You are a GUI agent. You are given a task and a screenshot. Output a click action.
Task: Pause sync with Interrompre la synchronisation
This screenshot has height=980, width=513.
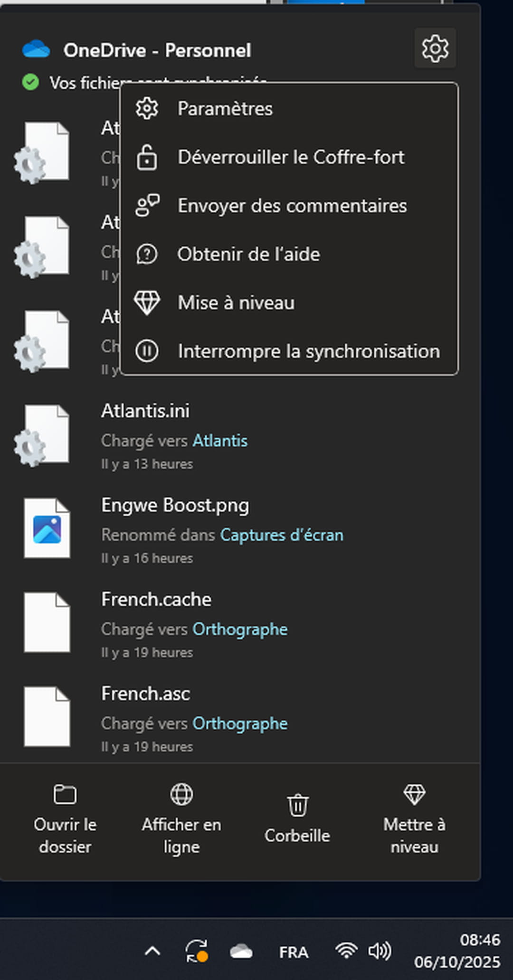[x=308, y=352]
